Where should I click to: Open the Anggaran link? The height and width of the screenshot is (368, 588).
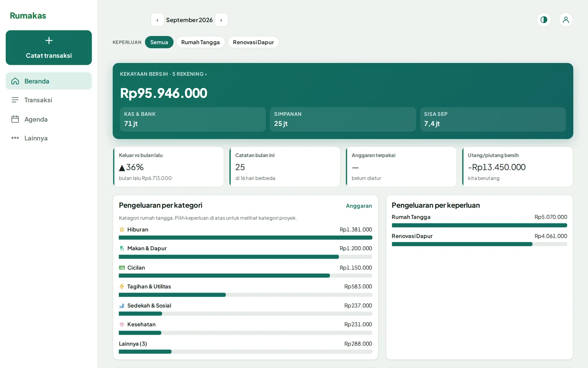pos(359,206)
